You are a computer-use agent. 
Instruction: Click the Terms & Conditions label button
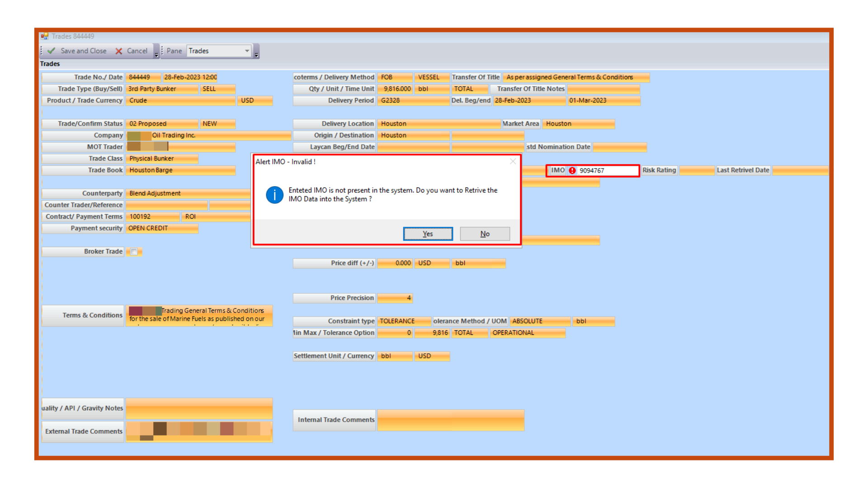tap(83, 315)
